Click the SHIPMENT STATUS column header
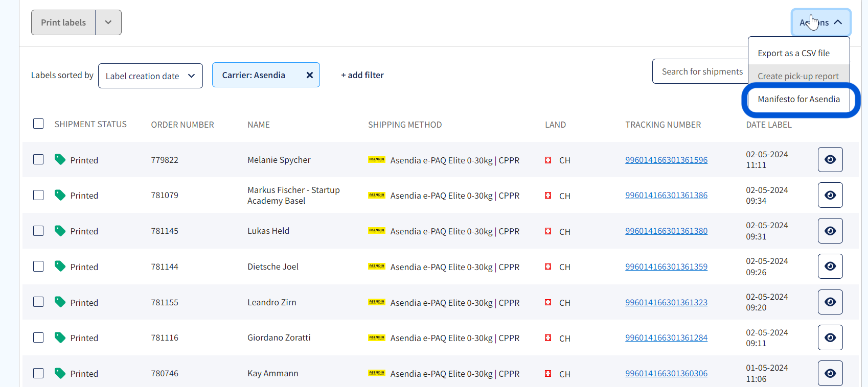The height and width of the screenshot is (387, 868). pos(90,124)
